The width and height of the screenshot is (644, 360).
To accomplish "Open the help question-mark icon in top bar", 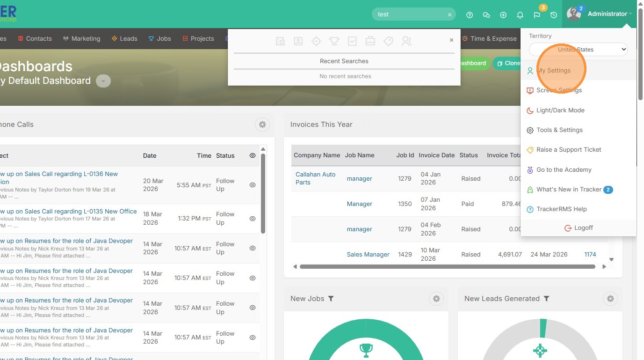I will [470, 15].
